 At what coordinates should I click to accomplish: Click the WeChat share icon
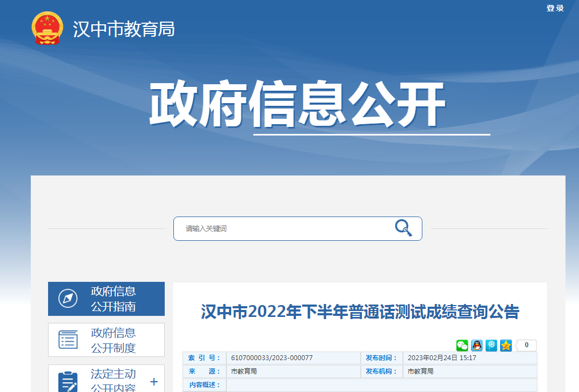(462, 346)
